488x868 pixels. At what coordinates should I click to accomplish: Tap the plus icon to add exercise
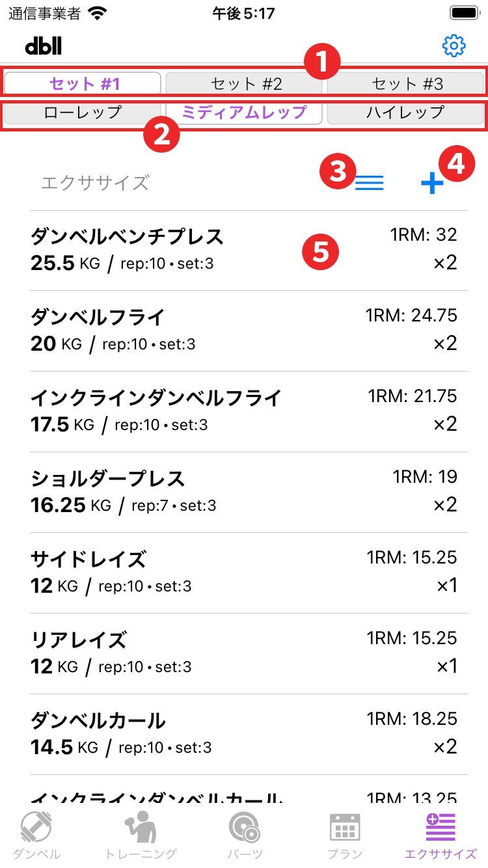tap(431, 183)
